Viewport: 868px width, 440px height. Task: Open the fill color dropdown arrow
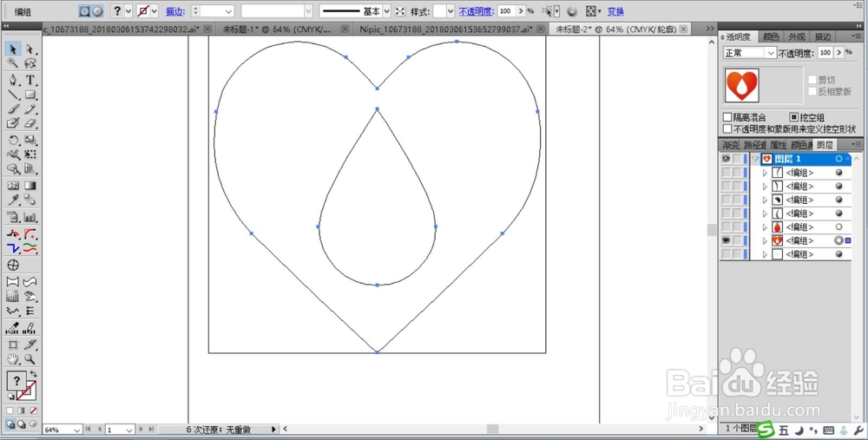[x=128, y=11]
